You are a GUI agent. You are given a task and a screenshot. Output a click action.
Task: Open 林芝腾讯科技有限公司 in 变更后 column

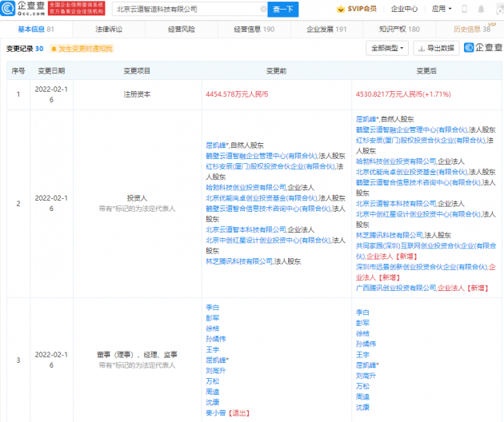[x=390, y=235]
